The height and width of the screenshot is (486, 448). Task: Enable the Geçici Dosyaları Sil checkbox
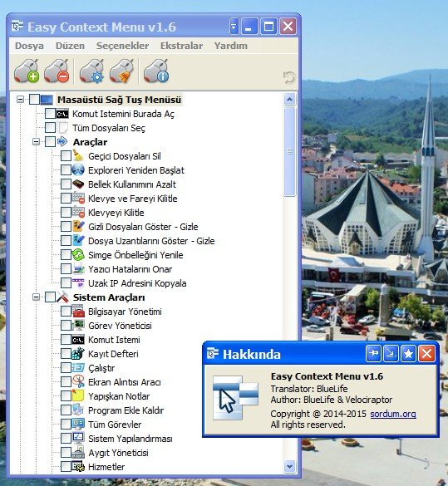pyautogui.click(x=66, y=156)
